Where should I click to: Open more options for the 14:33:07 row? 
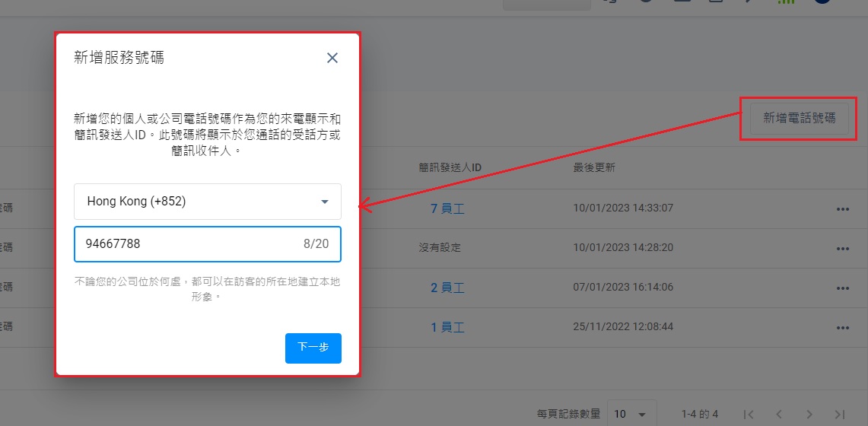coord(843,209)
